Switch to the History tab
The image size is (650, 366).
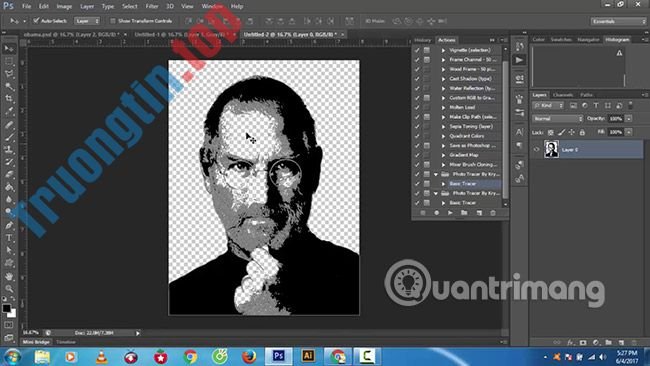(x=422, y=40)
